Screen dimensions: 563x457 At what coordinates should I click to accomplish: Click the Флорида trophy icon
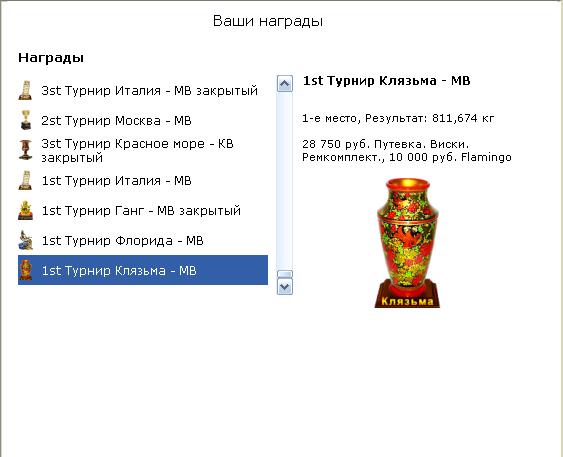coord(25,240)
